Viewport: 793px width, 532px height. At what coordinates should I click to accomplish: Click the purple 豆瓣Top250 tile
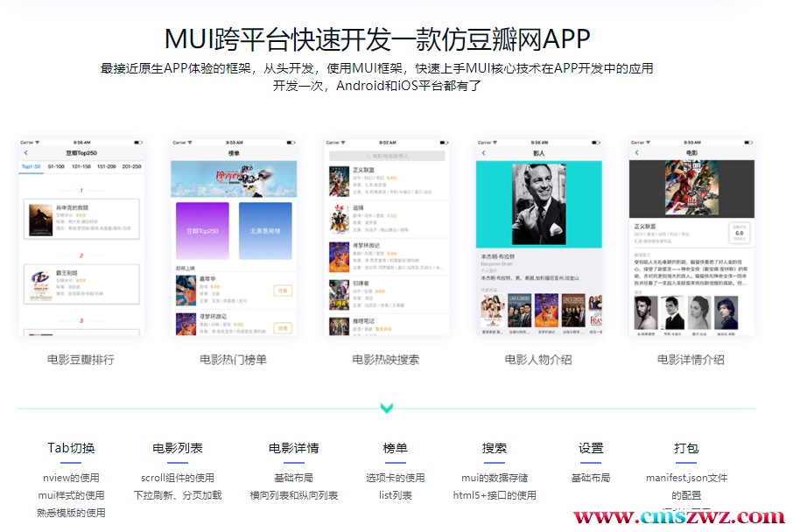(202, 231)
